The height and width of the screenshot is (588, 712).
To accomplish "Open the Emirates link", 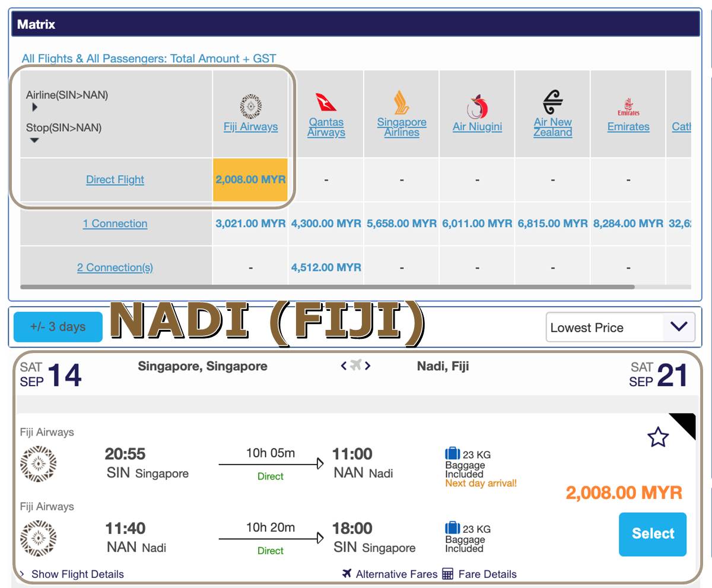I will tap(628, 126).
